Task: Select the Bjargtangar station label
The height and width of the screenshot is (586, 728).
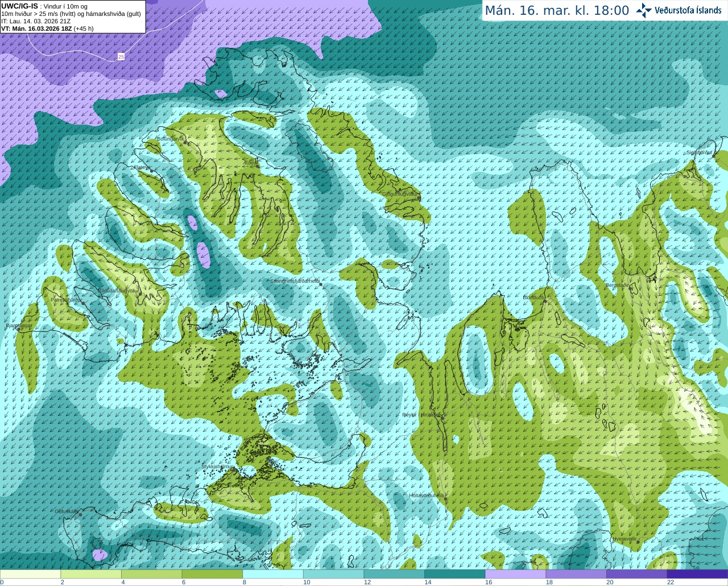Action: pyautogui.click(x=19, y=325)
